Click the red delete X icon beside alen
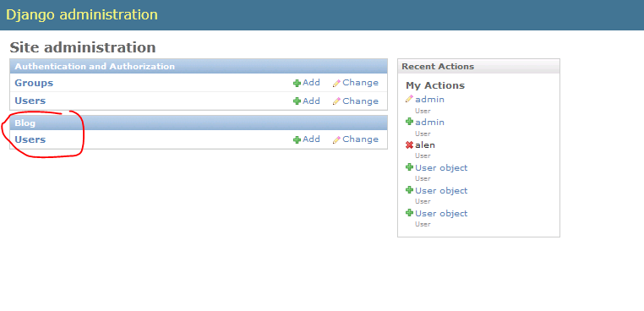 409,145
